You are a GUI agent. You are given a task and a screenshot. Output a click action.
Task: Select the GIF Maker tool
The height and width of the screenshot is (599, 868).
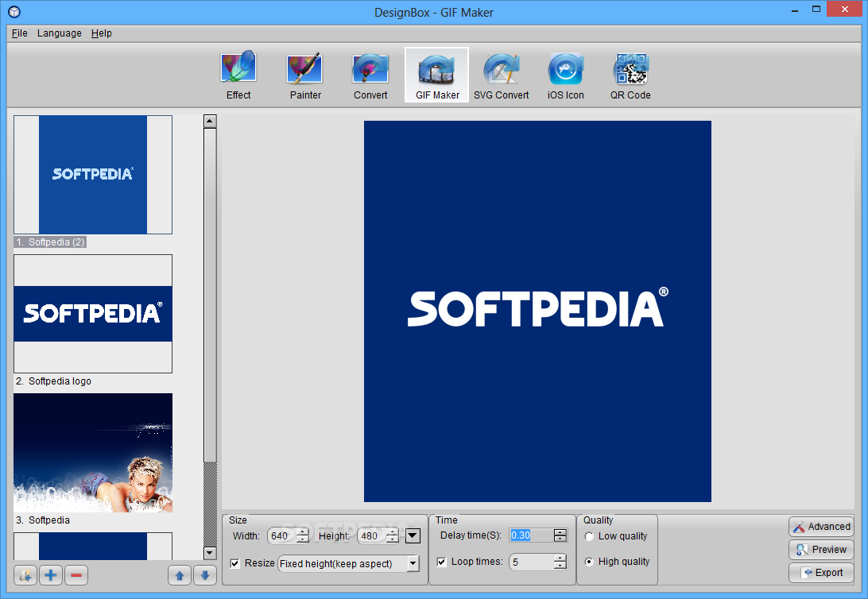[436, 75]
